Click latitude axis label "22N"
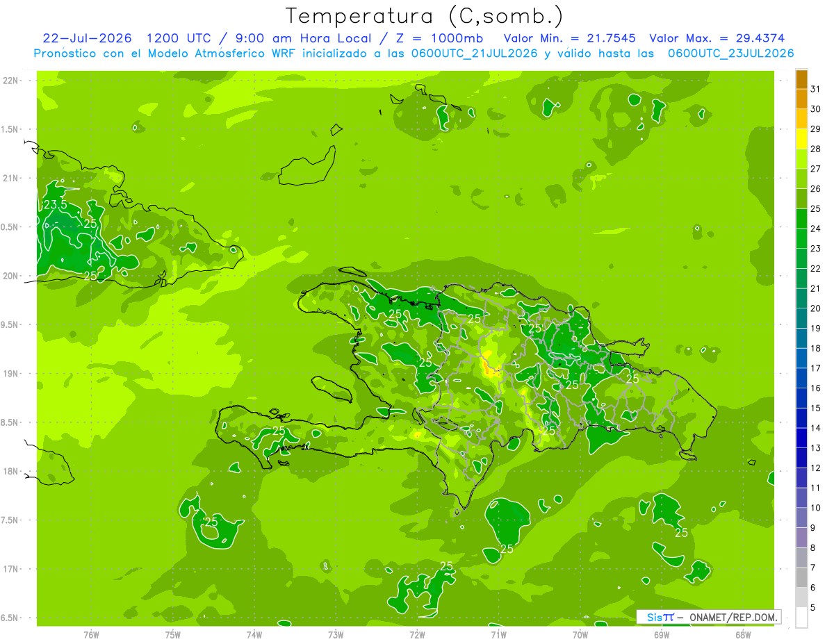The height and width of the screenshot is (644, 834). [x=10, y=81]
